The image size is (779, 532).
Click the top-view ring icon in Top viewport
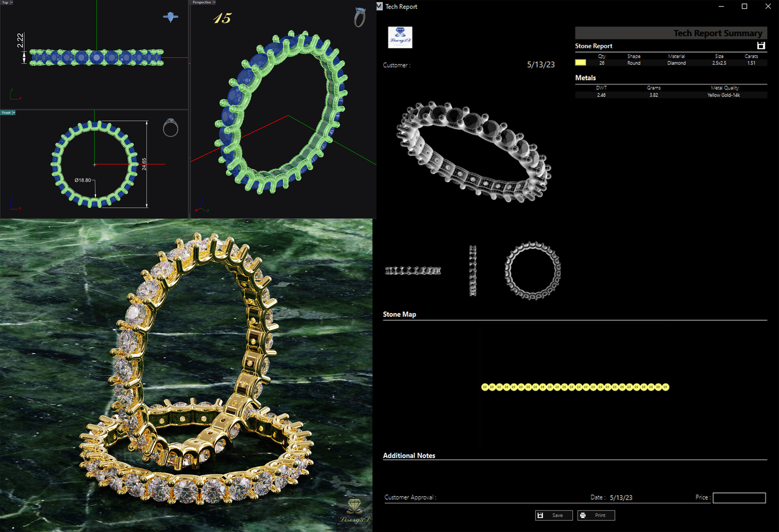tap(170, 17)
